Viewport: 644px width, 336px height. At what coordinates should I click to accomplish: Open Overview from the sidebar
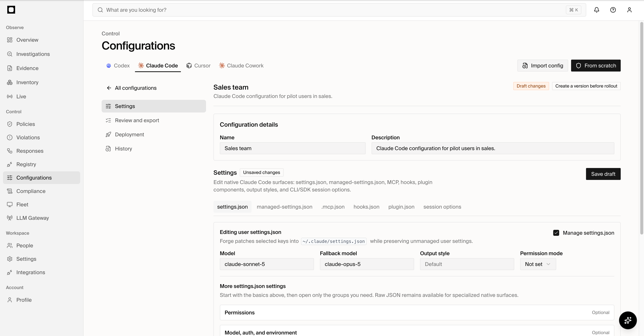tap(42, 40)
